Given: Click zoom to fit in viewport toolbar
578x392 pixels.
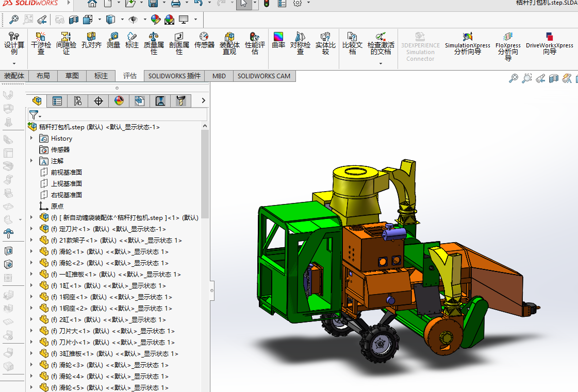Looking at the screenshot, I should coord(513,78).
